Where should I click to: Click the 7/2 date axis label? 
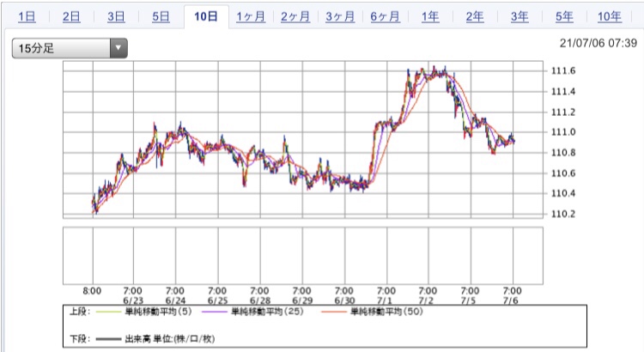click(426, 300)
